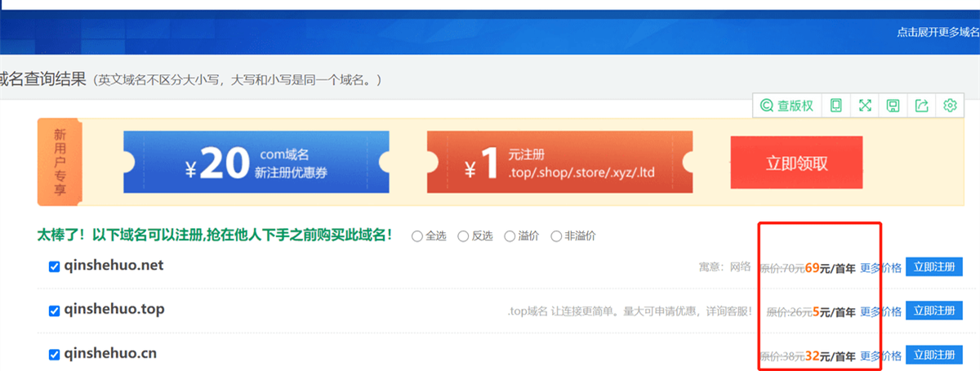
Task: Click the save (floppy disk) icon
Action: coord(893,105)
